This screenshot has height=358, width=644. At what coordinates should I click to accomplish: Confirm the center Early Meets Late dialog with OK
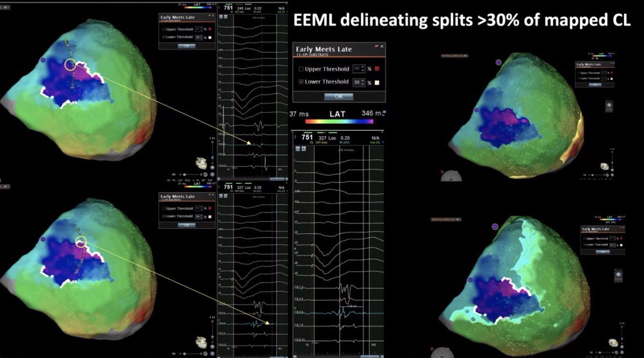point(339,96)
